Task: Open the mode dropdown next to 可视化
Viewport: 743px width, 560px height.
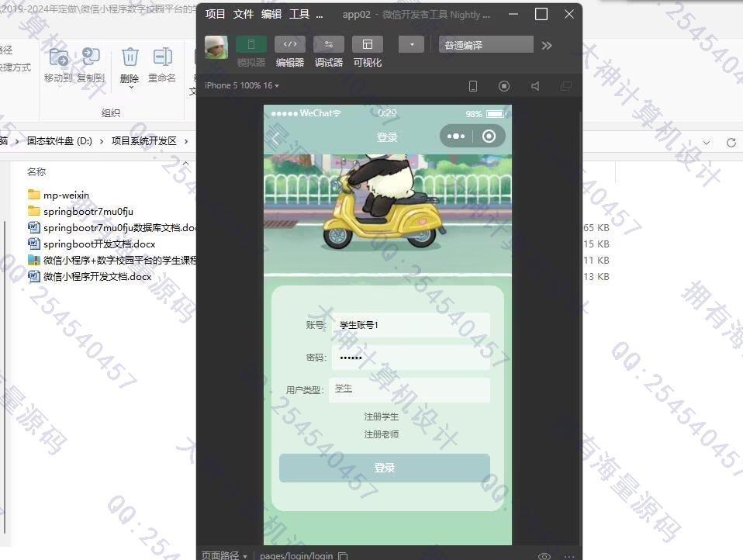Action: tap(411, 44)
